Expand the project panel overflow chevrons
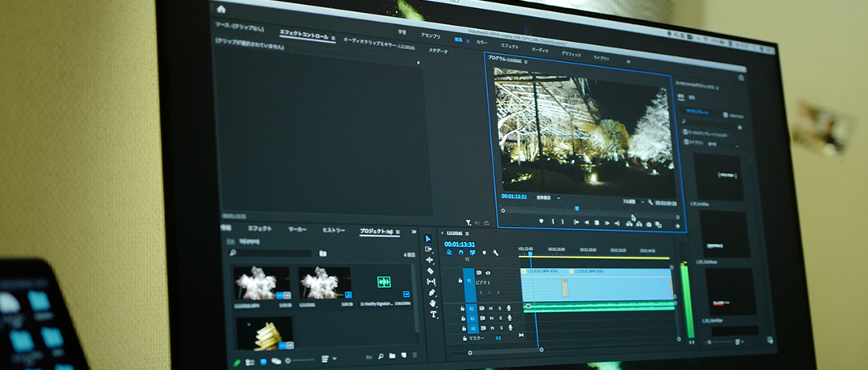This screenshot has height=370, width=868. [x=414, y=232]
